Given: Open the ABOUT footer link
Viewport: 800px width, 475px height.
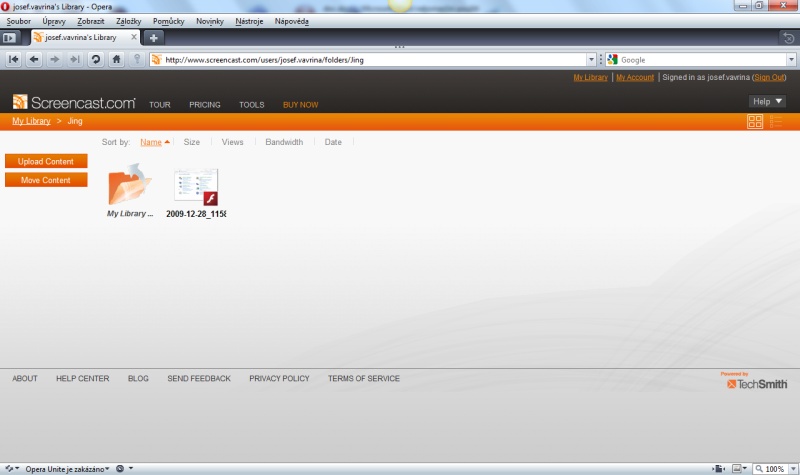Looking at the screenshot, I should pyautogui.click(x=24, y=379).
